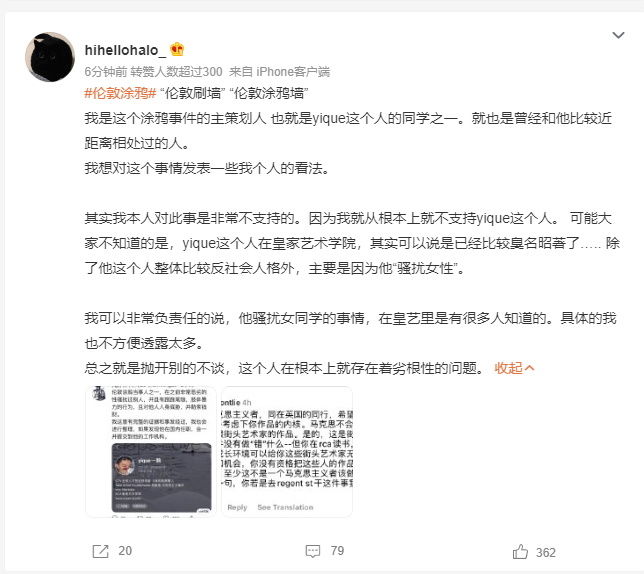Open the #伦敦涂鸦# hashtag topic
This screenshot has width=644, height=574.
(120, 93)
